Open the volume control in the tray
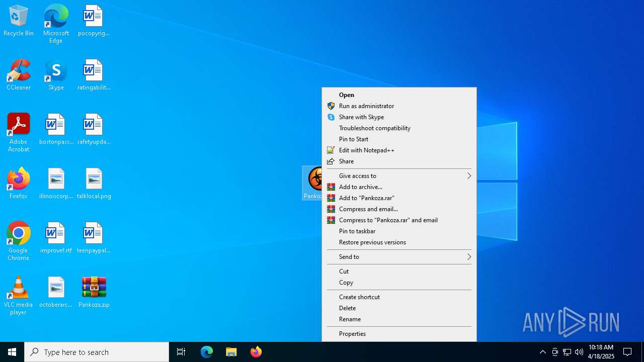This screenshot has width=644, height=362. (579, 352)
